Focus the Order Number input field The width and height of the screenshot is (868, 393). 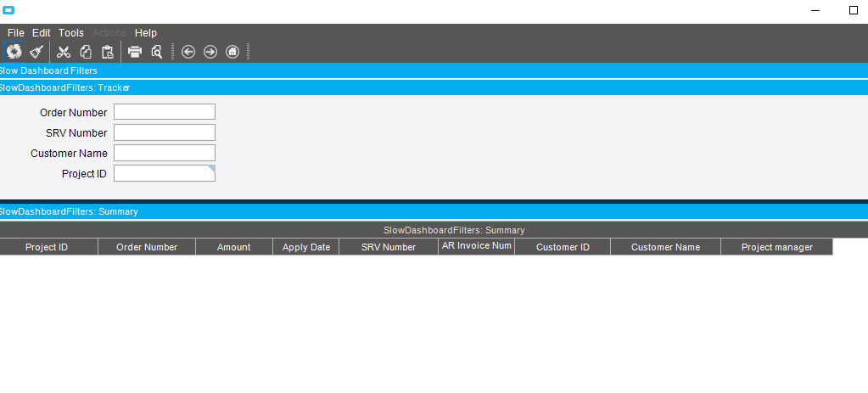[x=165, y=112]
